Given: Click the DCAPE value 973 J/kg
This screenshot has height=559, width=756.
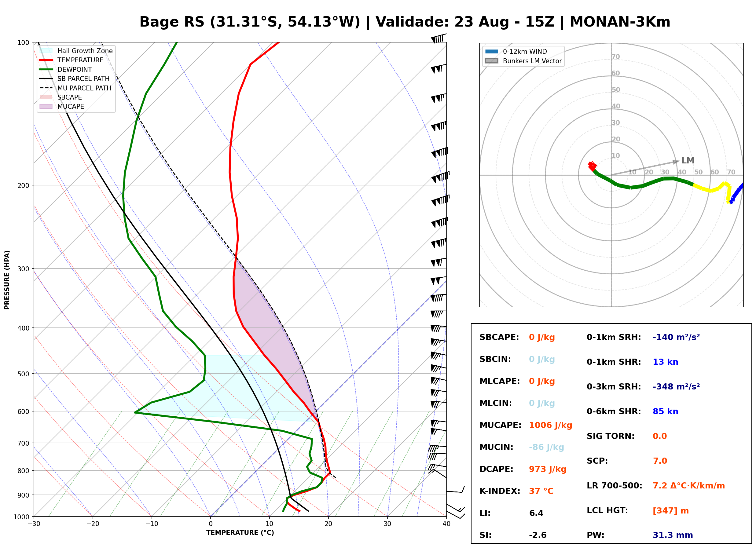Looking at the screenshot, I should (548, 469).
